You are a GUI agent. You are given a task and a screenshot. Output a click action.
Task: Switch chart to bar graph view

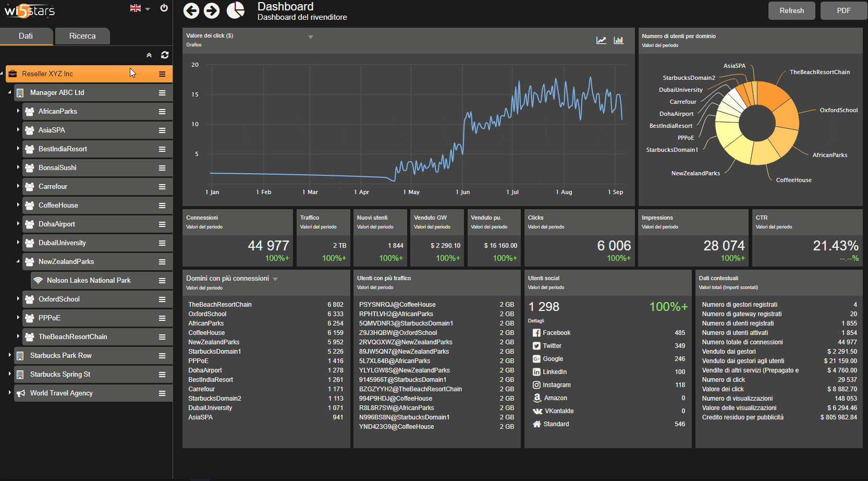pos(618,40)
